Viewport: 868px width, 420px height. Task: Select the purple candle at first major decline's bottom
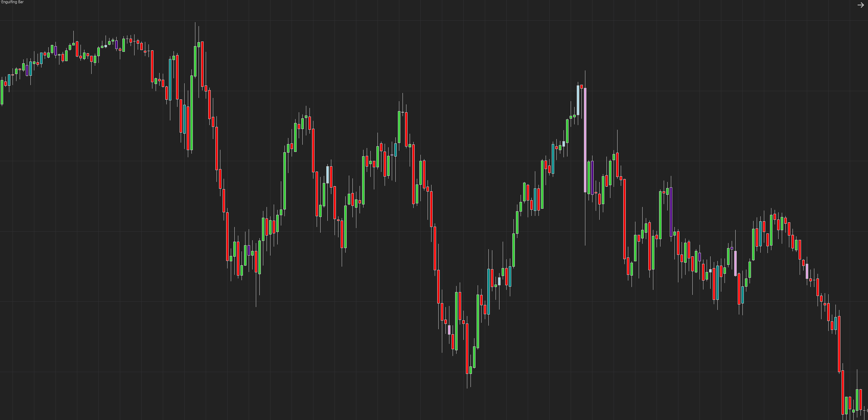point(249,250)
